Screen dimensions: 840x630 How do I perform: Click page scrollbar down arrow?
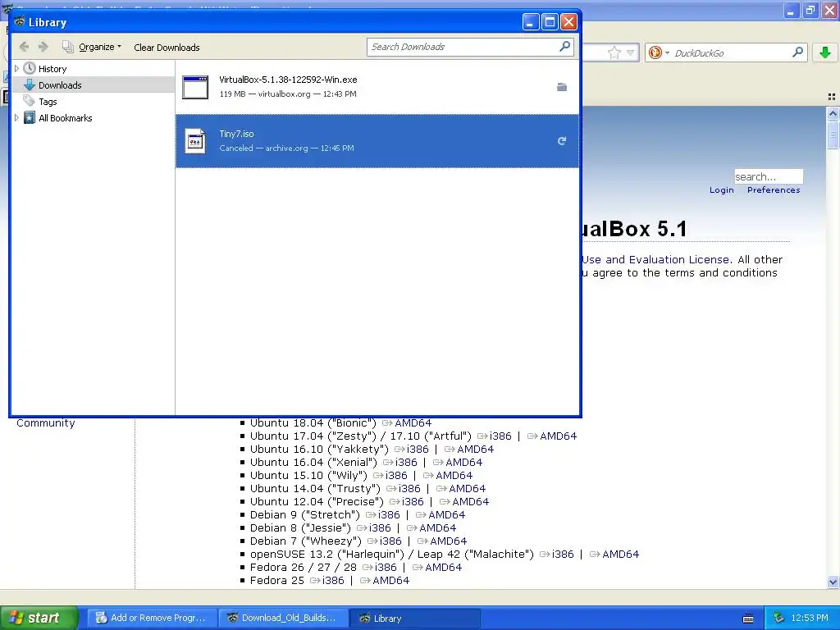coord(833,582)
